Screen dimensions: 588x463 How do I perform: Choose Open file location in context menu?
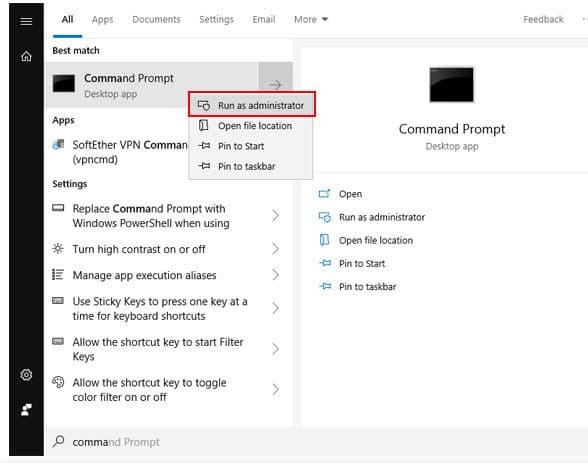(250, 126)
